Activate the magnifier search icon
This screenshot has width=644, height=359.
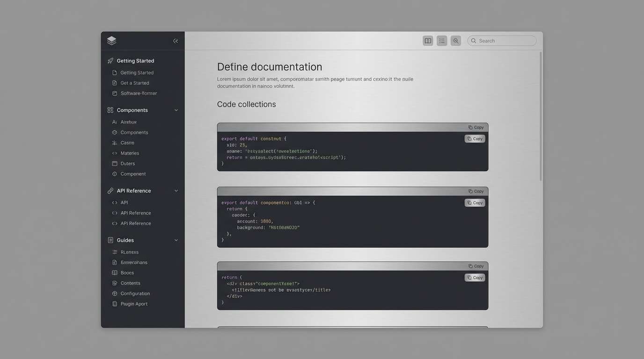coord(455,41)
